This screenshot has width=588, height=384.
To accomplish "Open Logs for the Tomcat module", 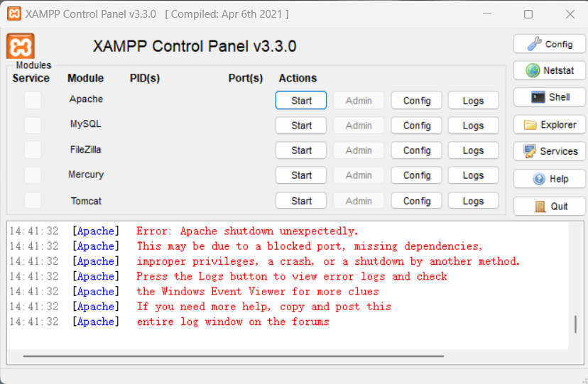I will (x=473, y=201).
